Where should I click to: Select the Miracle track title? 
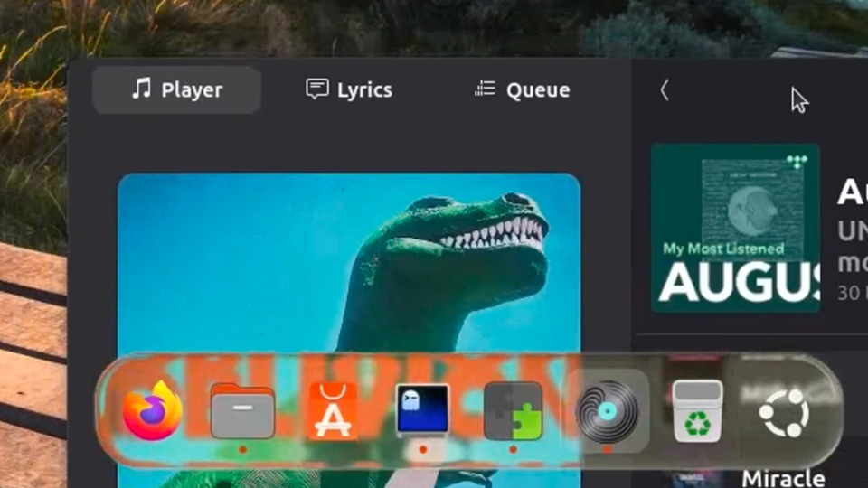coord(783,479)
